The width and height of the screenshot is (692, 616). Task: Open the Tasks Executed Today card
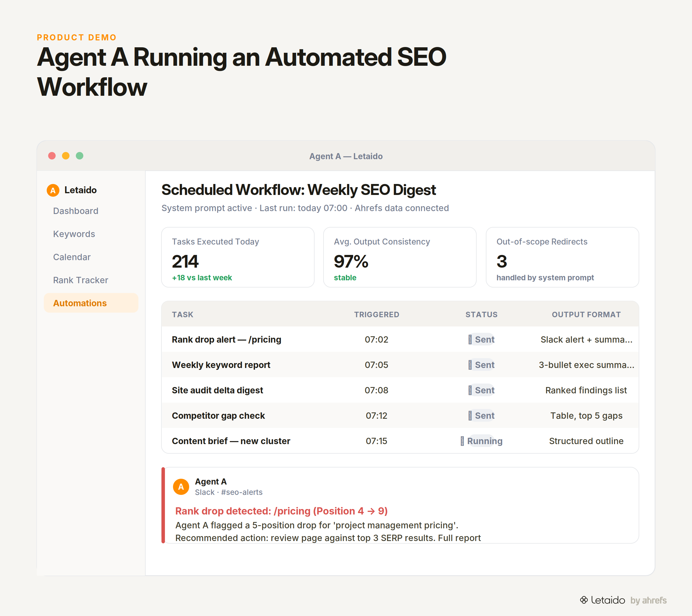(x=238, y=257)
